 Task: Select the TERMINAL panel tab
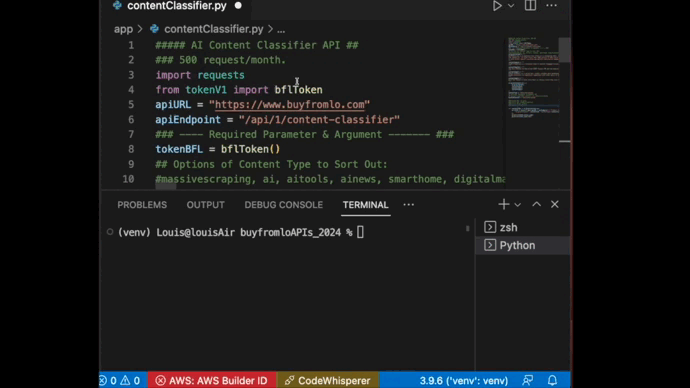click(366, 205)
